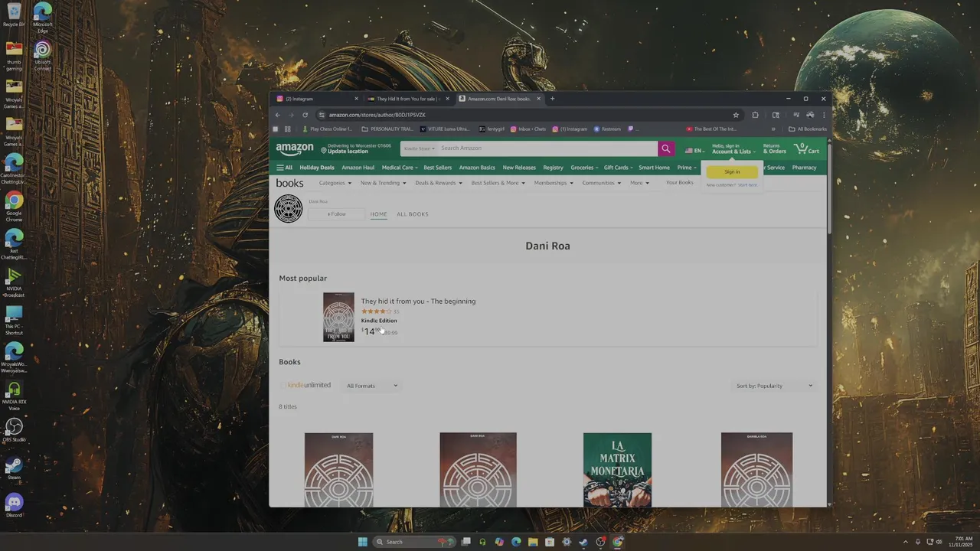Reload the page in Chrome
This screenshot has height=551, width=980.
pos(305,115)
